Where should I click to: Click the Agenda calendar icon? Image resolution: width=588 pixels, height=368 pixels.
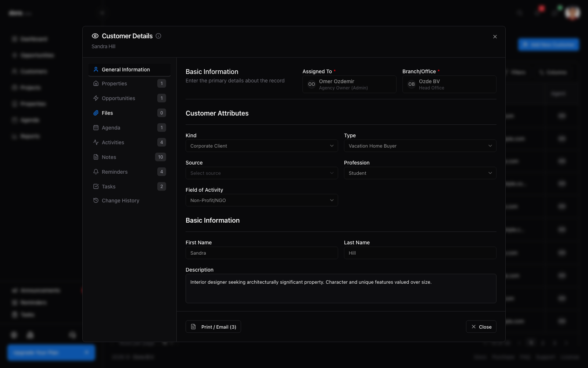(x=96, y=128)
